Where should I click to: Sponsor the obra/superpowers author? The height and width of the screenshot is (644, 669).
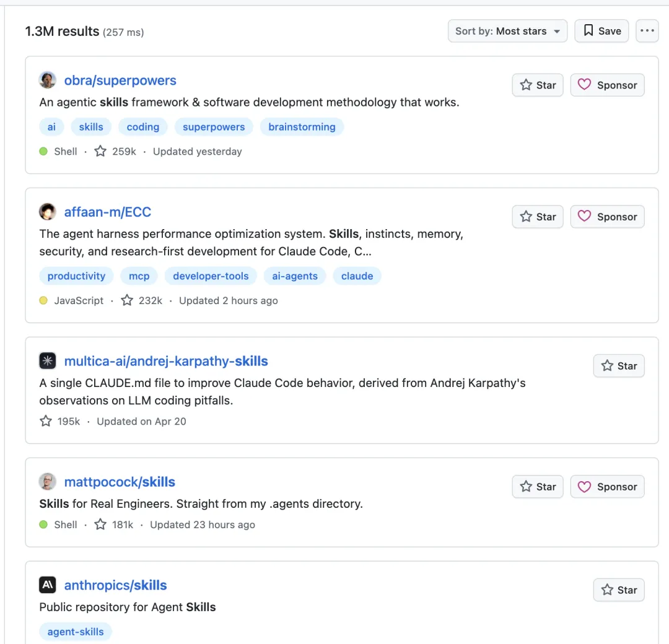pos(607,85)
